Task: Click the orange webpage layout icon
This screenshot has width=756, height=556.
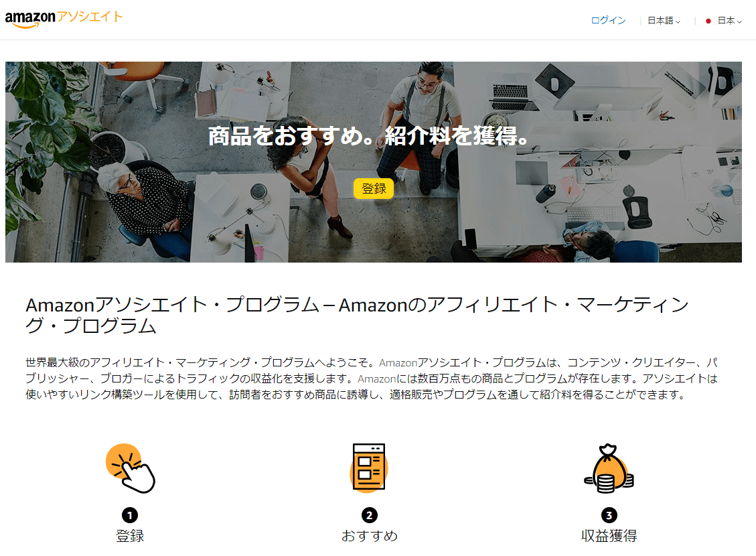Action: (369, 468)
